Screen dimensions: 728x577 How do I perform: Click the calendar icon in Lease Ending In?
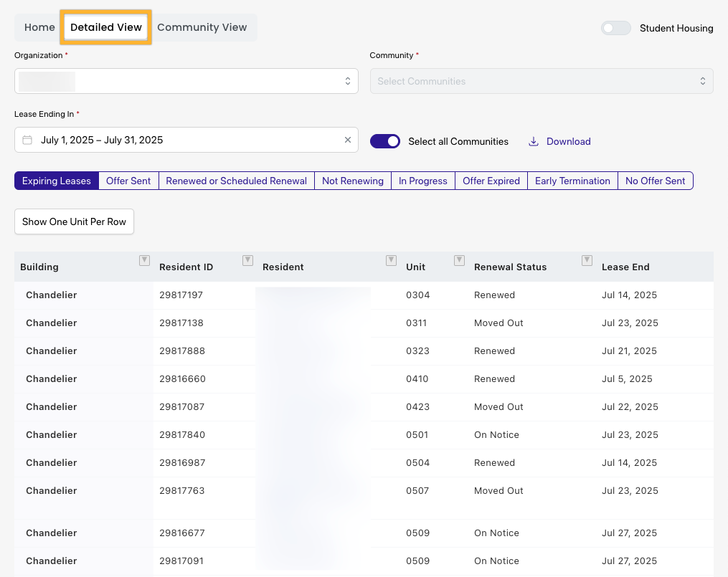[27, 140]
